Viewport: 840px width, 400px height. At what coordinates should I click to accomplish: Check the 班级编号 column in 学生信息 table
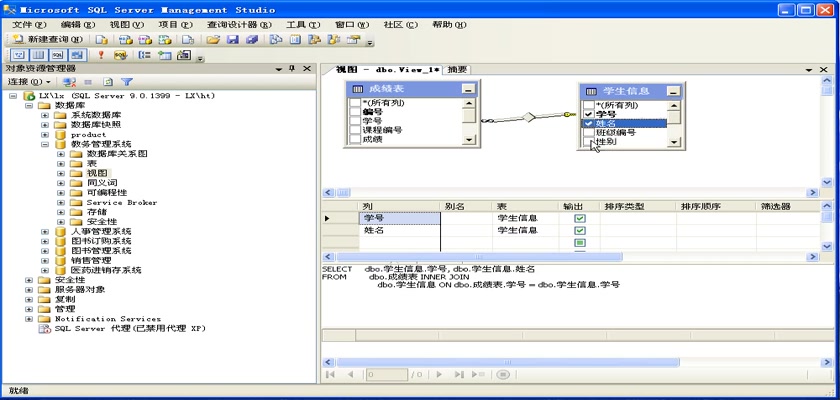pyautogui.click(x=589, y=133)
